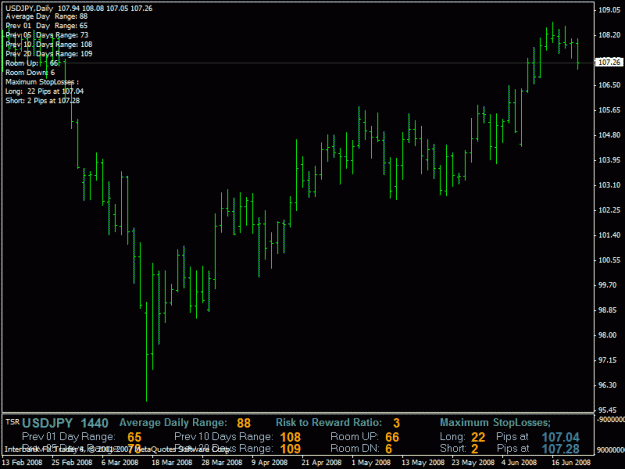Click 'Prev 01 Day Range:' label in TSR panel
The width and height of the screenshot is (625, 469).
pyautogui.click(x=69, y=437)
